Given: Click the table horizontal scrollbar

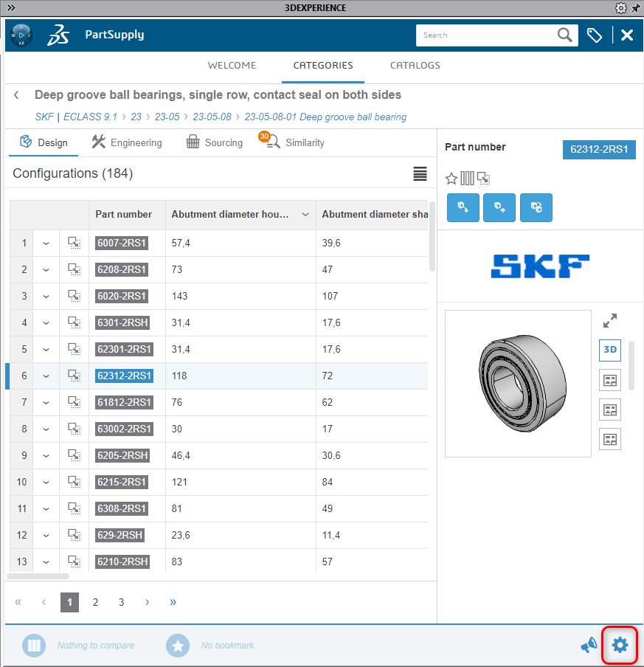Looking at the screenshot, I should [x=38, y=576].
